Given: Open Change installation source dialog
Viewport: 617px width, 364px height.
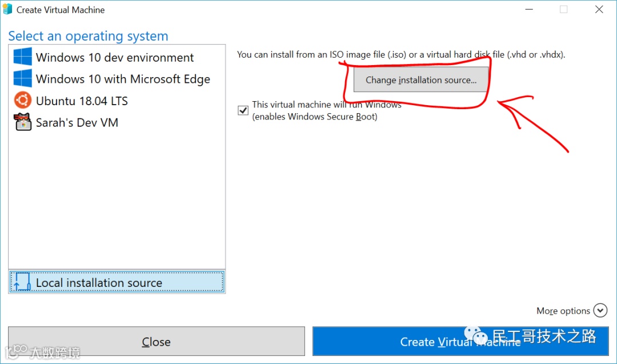Looking at the screenshot, I should pyautogui.click(x=421, y=79).
